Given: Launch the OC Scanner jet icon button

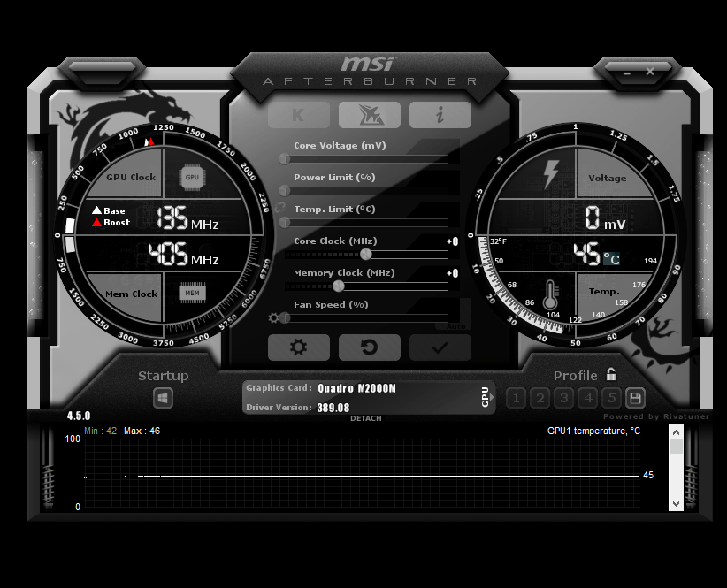Looking at the screenshot, I should tap(370, 115).
